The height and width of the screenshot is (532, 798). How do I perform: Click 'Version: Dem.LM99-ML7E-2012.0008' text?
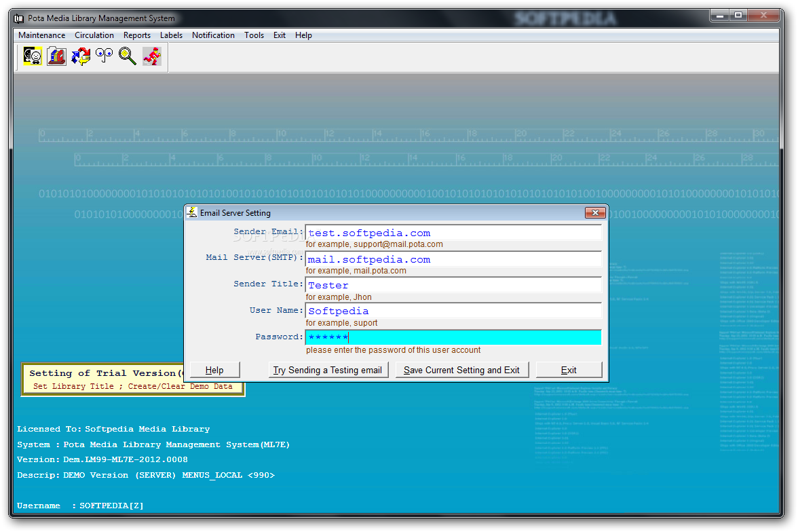click(x=102, y=459)
